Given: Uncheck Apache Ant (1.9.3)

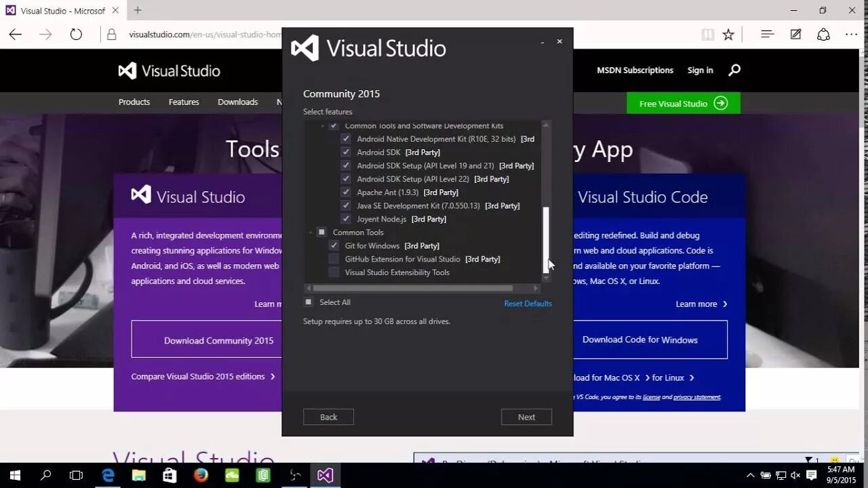Looking at the screenshot, I should (x=346, y=192).
